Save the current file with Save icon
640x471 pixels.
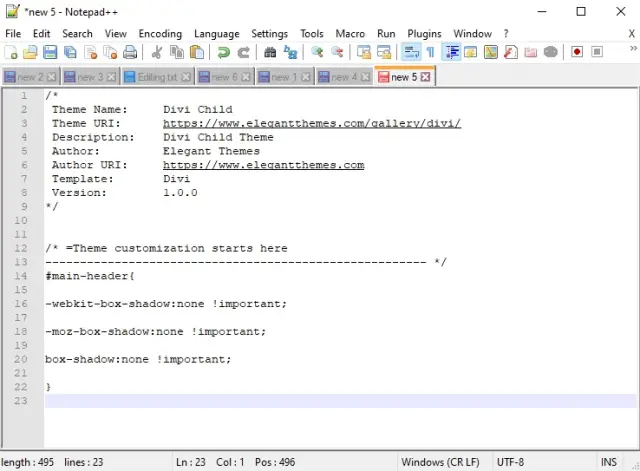coord(50,52)
